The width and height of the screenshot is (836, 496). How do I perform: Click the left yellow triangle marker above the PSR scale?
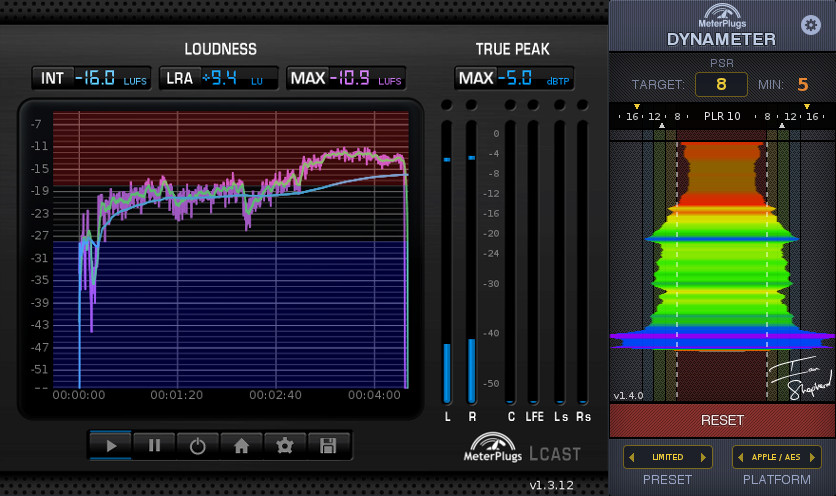(637, 107)
